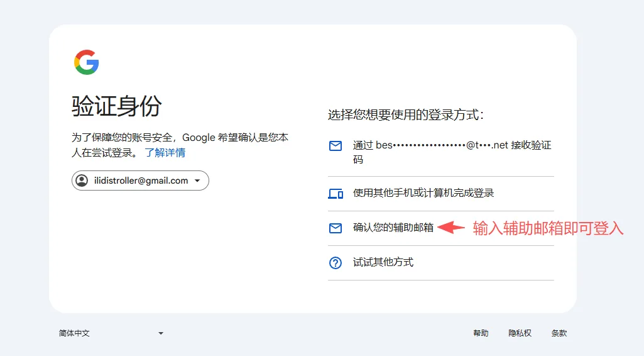
Task: Click the devices icon for other phone login
Action: tap(336, 194)
